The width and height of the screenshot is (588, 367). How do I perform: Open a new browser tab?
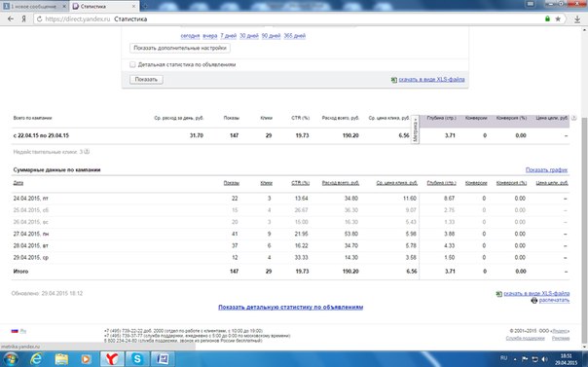point(145,7)
